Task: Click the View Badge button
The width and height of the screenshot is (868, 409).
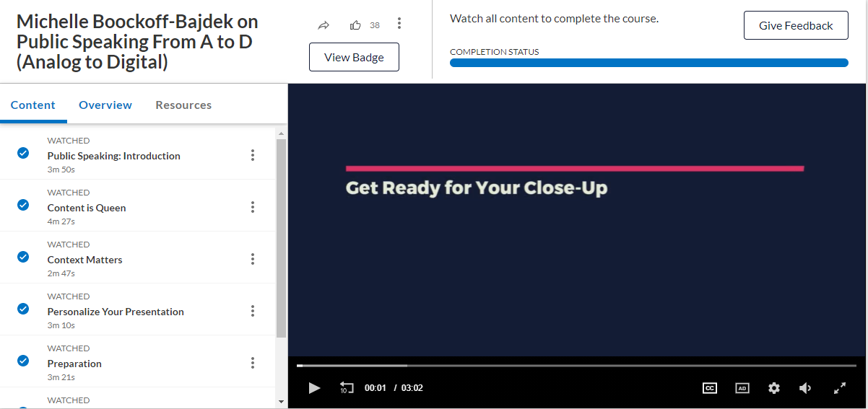Action: [x=354, y=58]
